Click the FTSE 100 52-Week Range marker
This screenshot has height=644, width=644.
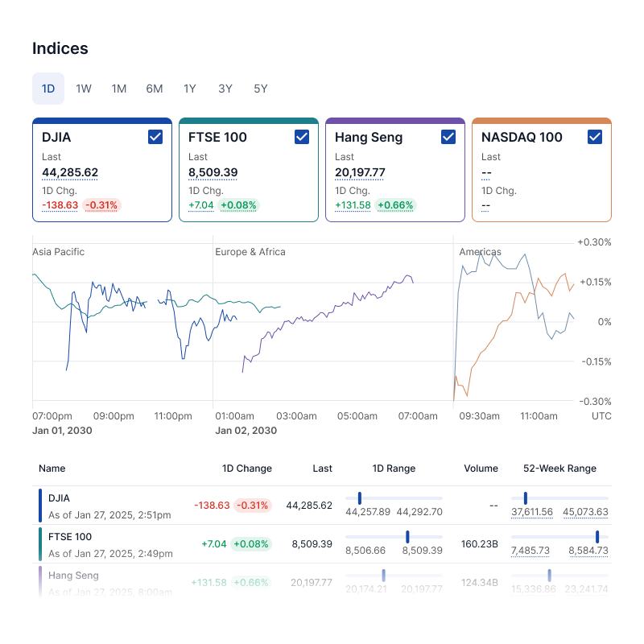597,537
